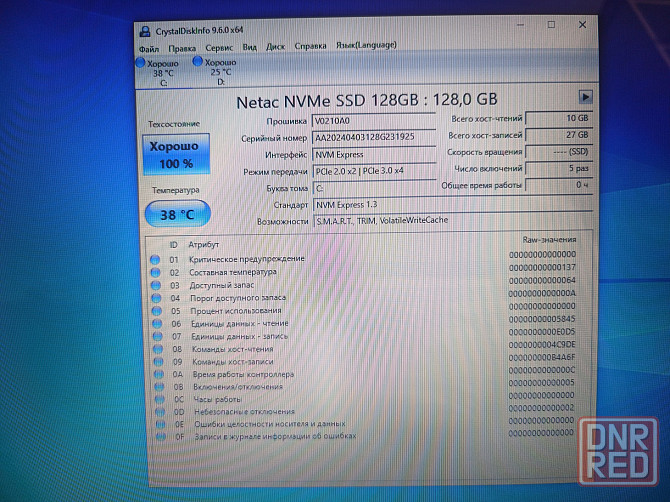Viewport: 670px width, 502px height.
Task: Click the Интерфейс field NVM Express
Action: 374,154
